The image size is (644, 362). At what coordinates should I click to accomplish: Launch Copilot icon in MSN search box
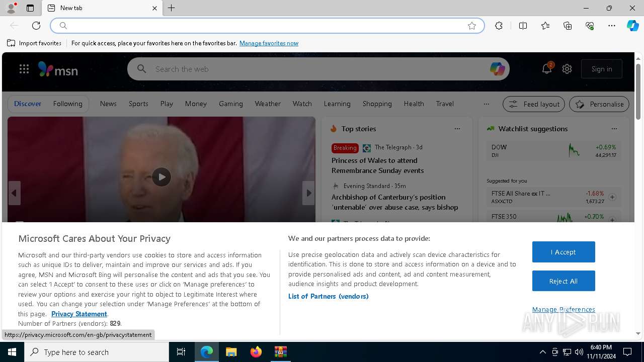[x=497, y=69]
